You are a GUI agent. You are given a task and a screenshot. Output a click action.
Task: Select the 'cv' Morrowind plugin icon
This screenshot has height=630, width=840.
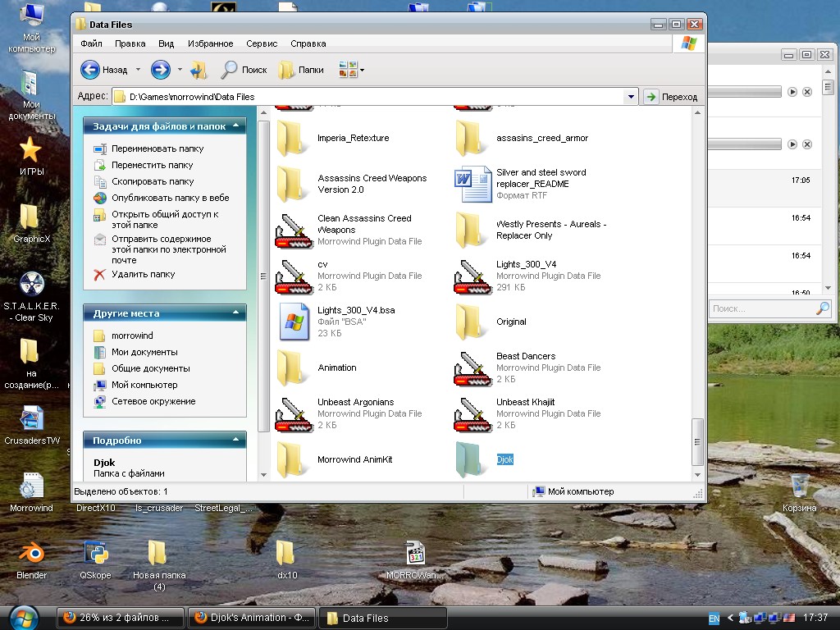click(294, 277)
